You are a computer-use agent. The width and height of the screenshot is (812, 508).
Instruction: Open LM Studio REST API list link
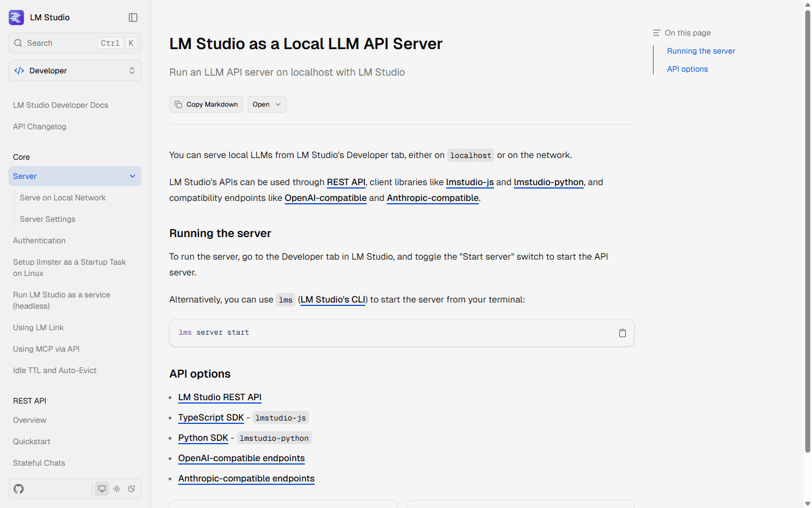(220, 397)
